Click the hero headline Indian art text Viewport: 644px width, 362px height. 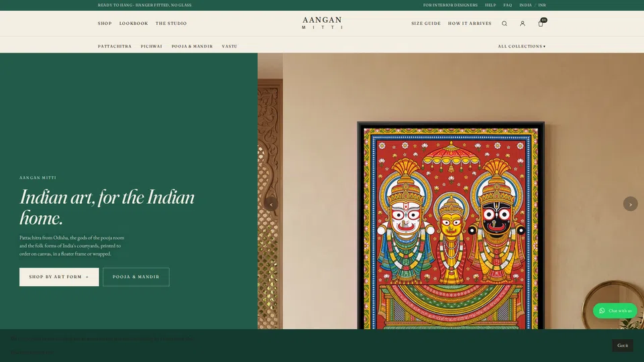point(107,207)
